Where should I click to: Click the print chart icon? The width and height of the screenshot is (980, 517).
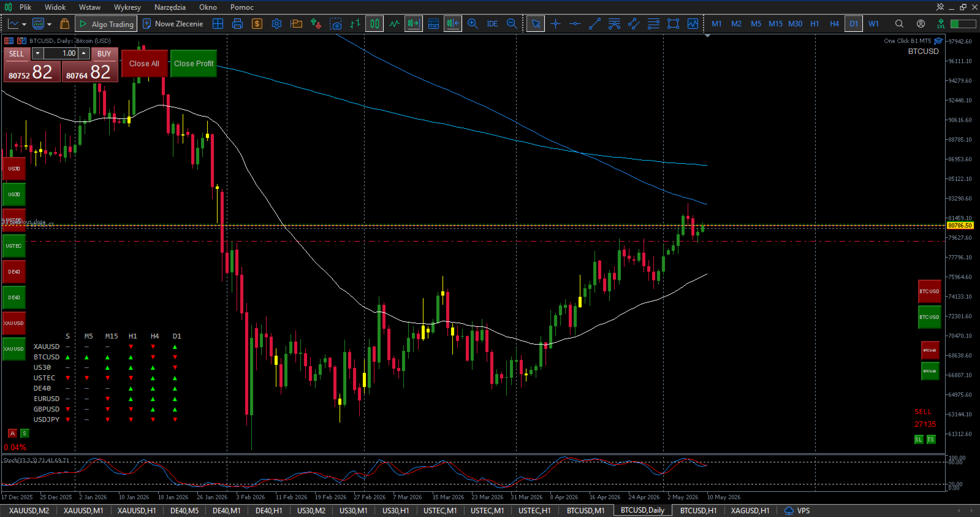coord(237,24)
